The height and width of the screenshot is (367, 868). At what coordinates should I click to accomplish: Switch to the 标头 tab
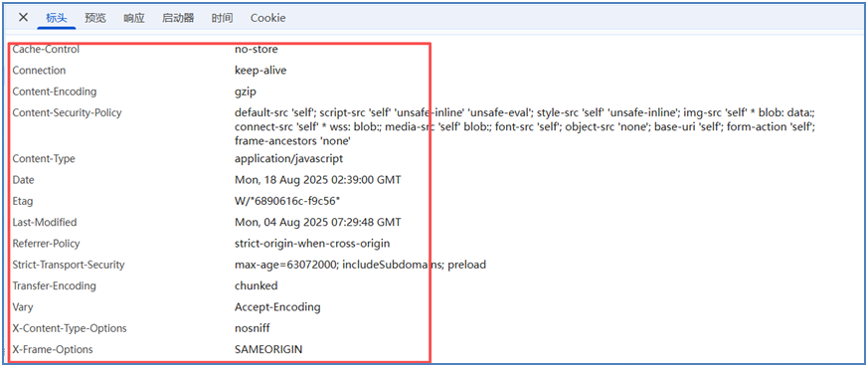click(57, 18)
